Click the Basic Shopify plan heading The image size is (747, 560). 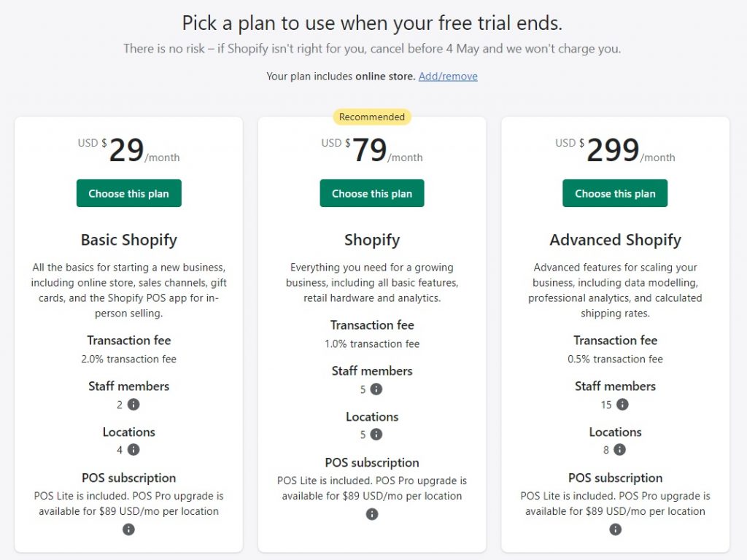[128, 240]
